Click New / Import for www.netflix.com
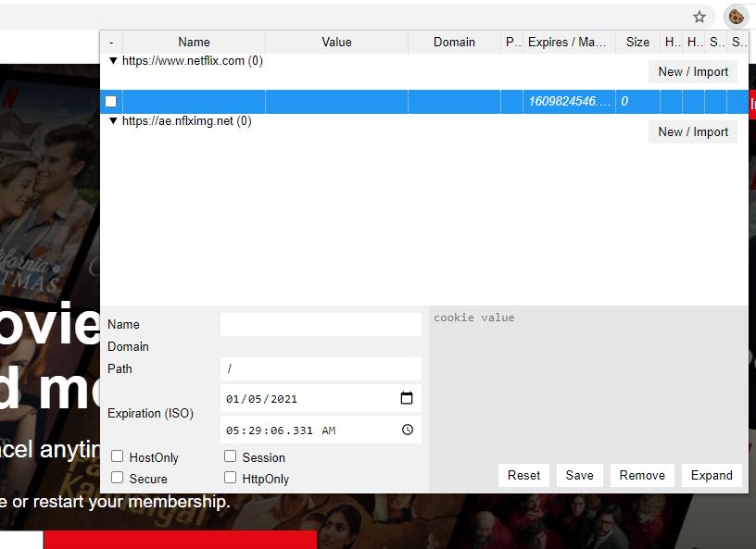The height and width of the screenshot is (549, 756). click(x=693, y=72)
